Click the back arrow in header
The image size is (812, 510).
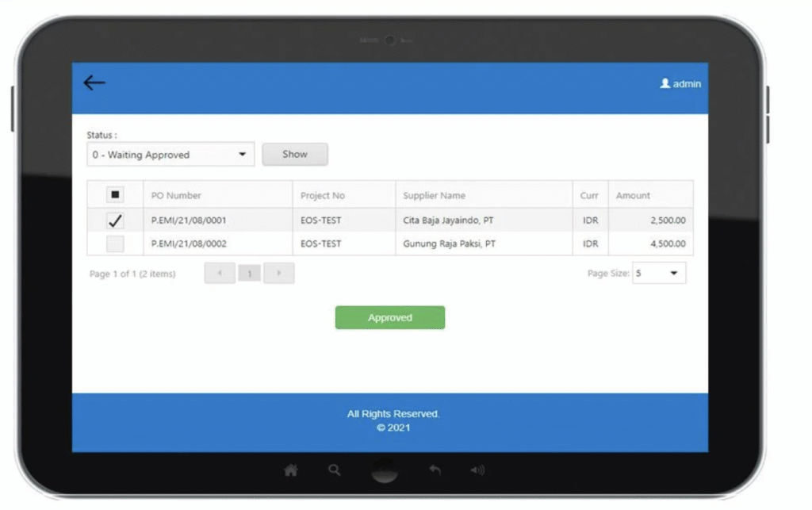coord(94,82)
